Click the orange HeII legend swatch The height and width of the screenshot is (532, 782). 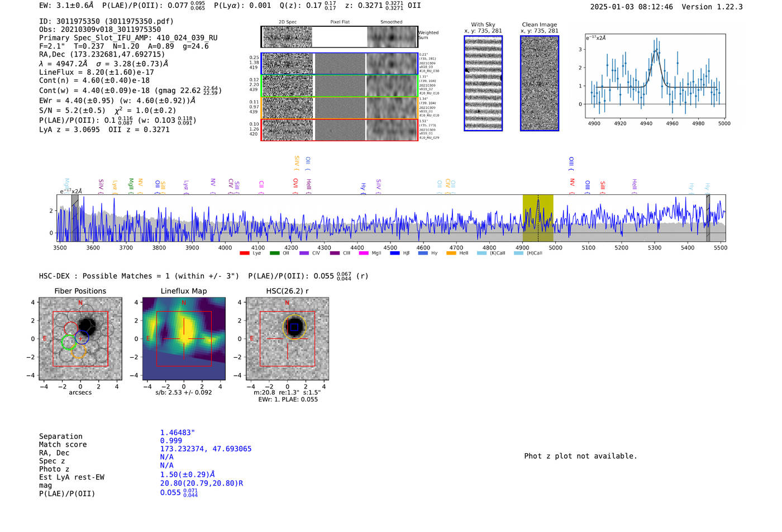[x=451, y=253]
